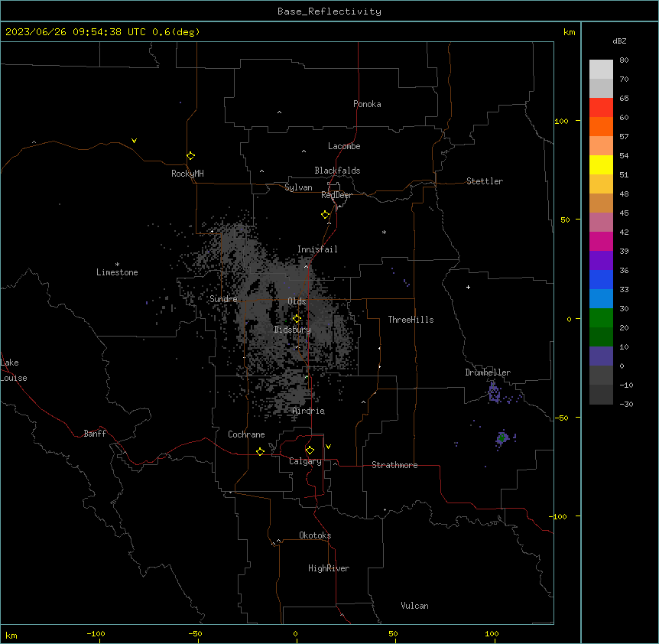Screen dimensions: 659x644
Task: Click the yellow diamond marker above Calgary label
Action: coord(310,450)
